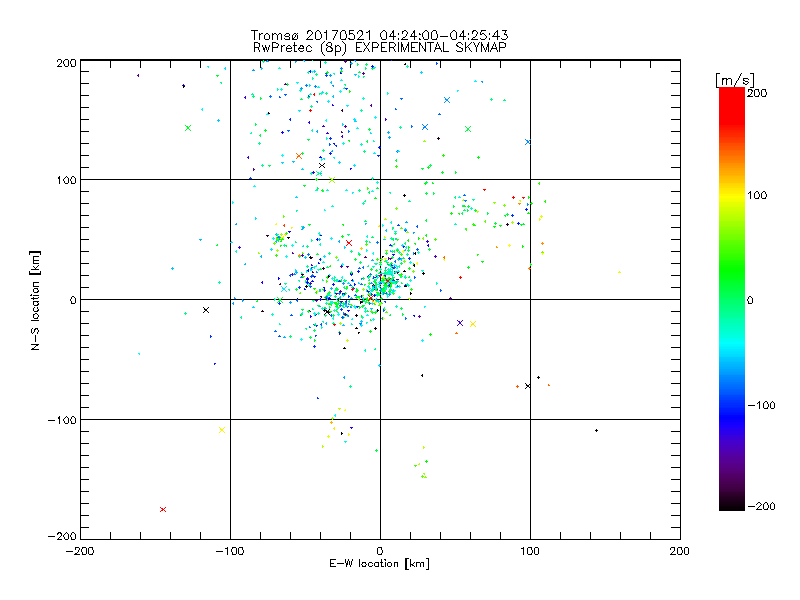Click the x-axis tick label '-100'
Image resolution: width=800 pixels, height=600 pixels.
click(x=230, y=552)
